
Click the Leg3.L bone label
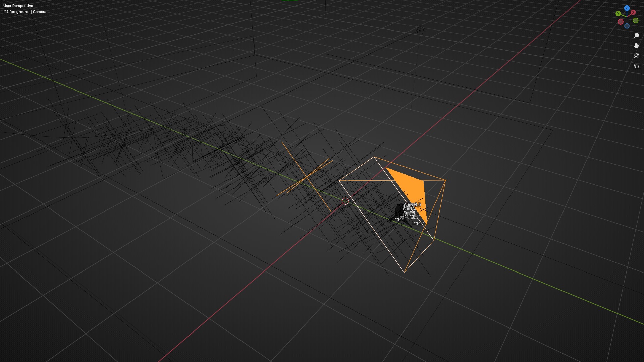click(398, 219)
